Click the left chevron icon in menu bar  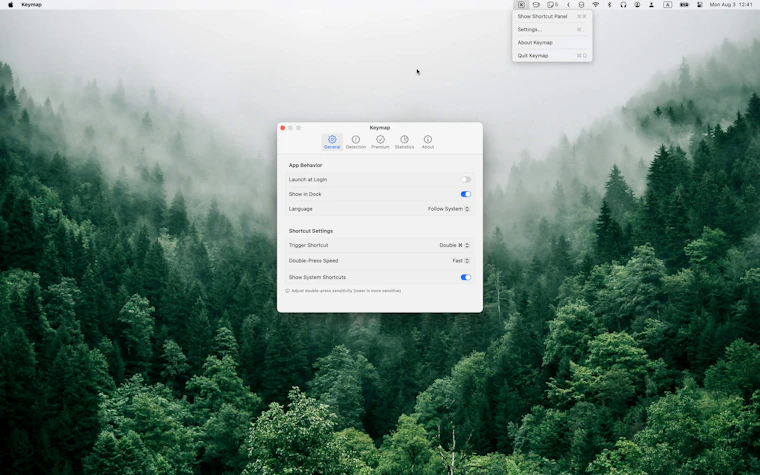pyautogui.click(x=569, y=4)
